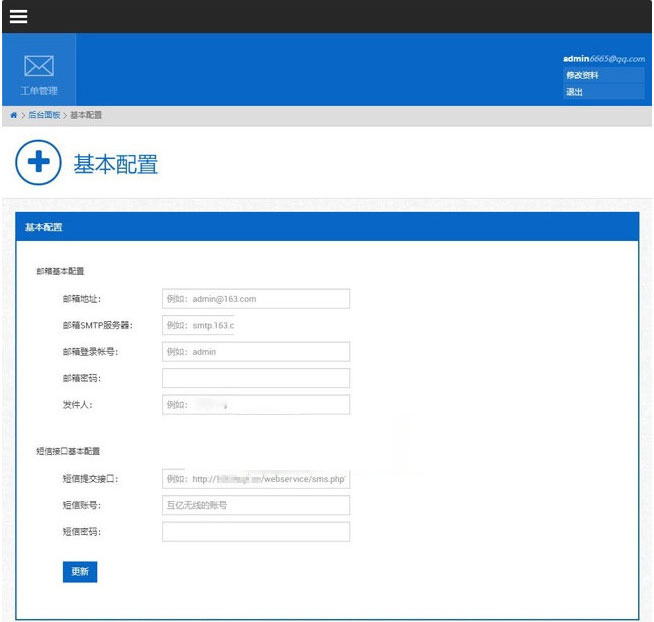Viewport: 654px width, 622px height.
Task: Open 工单管理 menu label
Action: pos(39,91)
